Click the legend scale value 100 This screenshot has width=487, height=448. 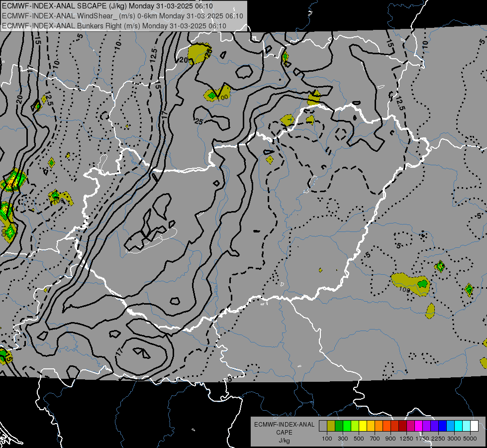tap(327, 439)
